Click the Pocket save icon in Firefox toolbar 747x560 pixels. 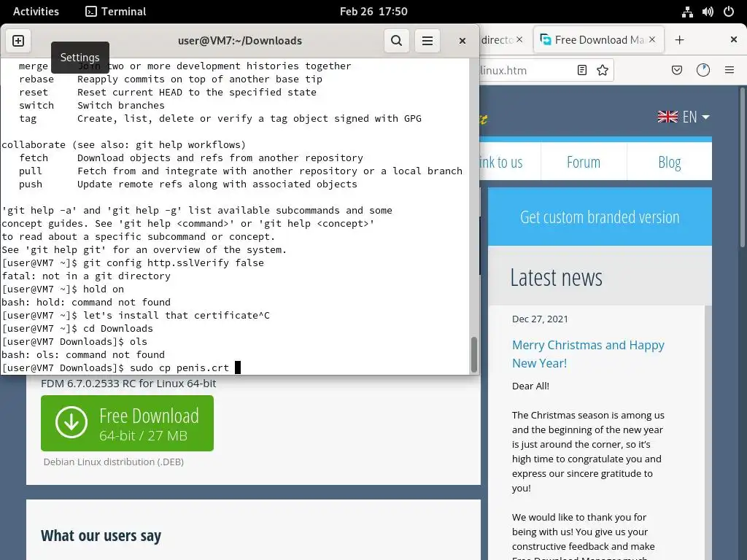pos(676,71)
